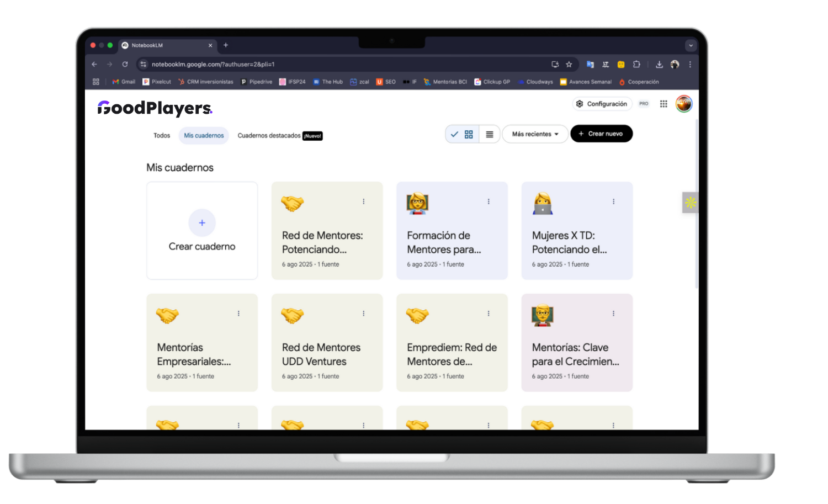Open the Google apps grid menu
The image size is (828, 504).
coord(664,104)
